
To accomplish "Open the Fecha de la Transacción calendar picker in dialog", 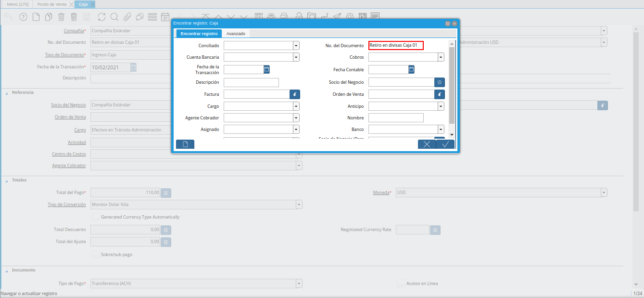I will coord(266,69).
